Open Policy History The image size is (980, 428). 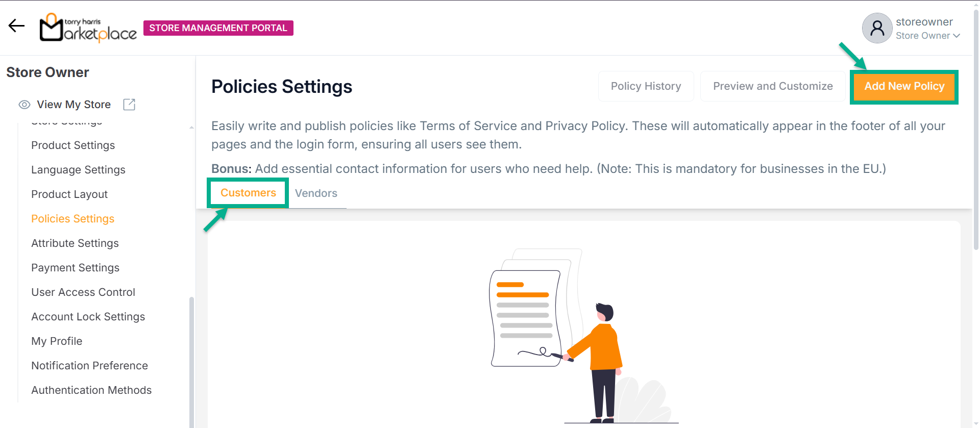pos(646,86)
